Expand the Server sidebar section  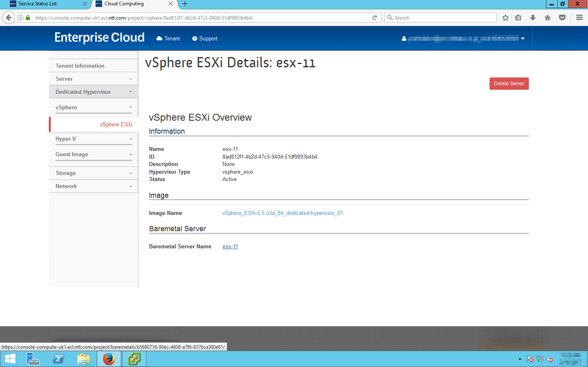pyautogui.click(x=94, y=79)
